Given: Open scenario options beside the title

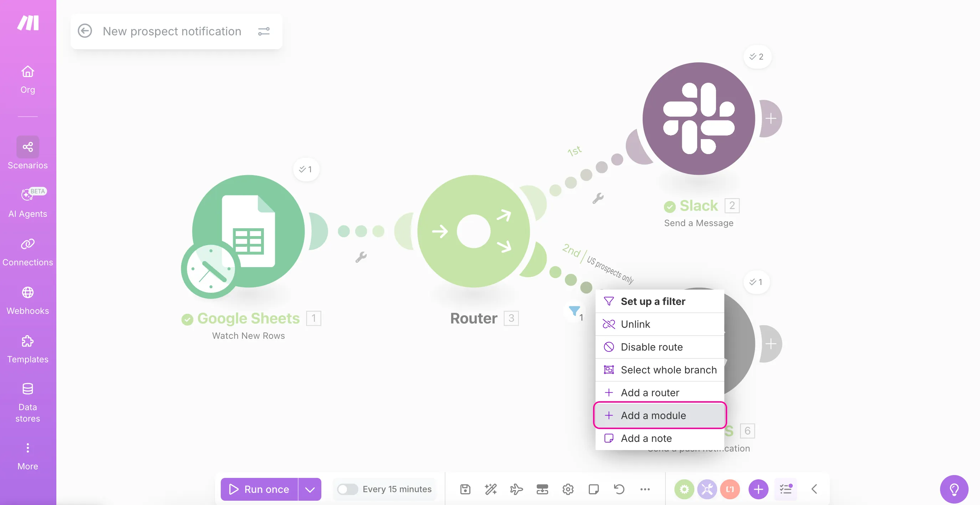Looking at the screenshot, I should click(264, 31).
